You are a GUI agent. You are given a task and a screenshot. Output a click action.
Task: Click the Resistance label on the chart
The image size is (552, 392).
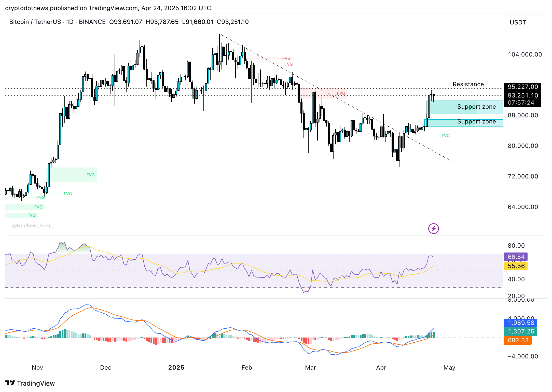pos(468,84)
